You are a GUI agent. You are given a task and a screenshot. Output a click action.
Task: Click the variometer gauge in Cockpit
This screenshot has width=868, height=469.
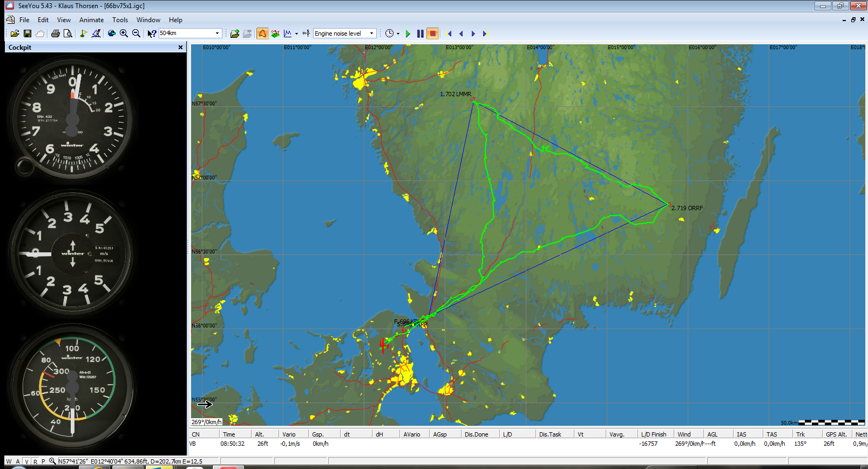point(72,253)
